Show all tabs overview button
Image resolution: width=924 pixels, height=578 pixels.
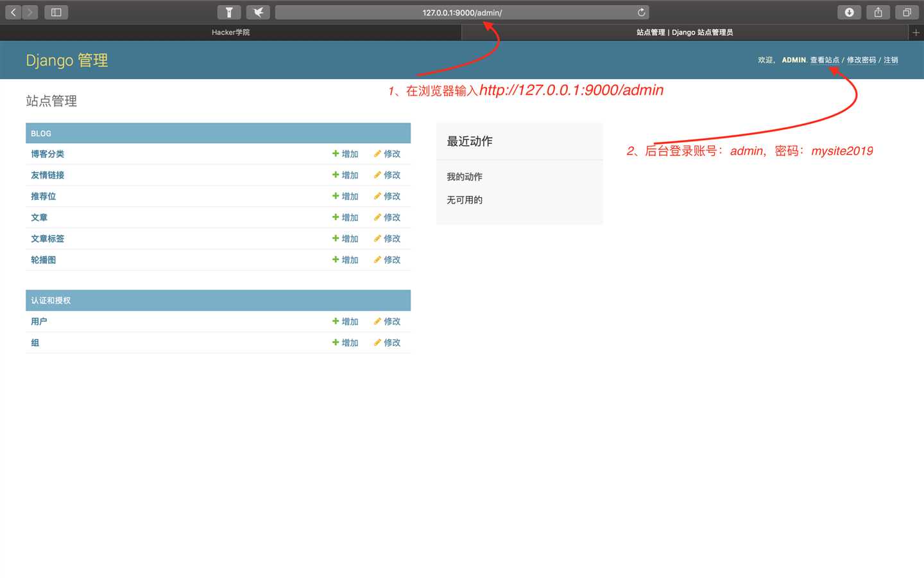[907, 12]
